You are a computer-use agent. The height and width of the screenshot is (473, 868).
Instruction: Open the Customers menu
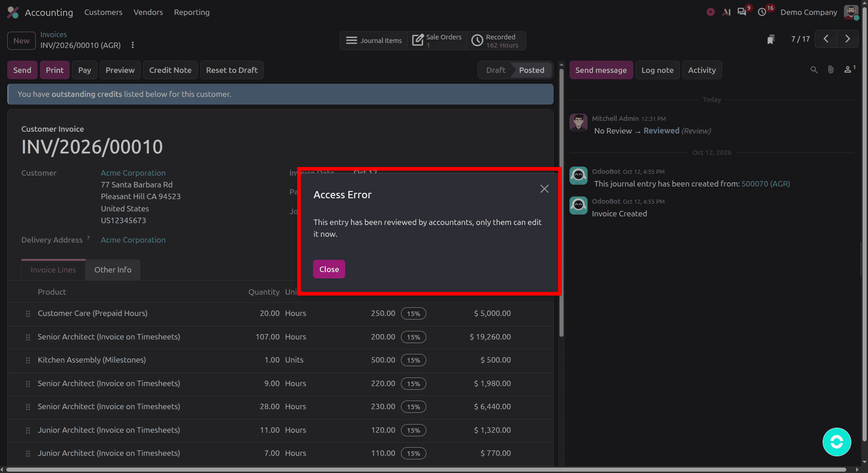click(103, 12)
